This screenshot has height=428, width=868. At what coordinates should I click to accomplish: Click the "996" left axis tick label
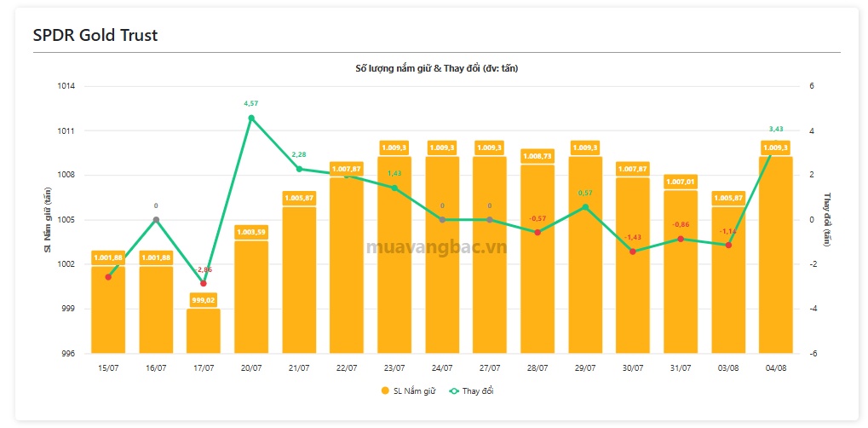[x=69, y=353]
